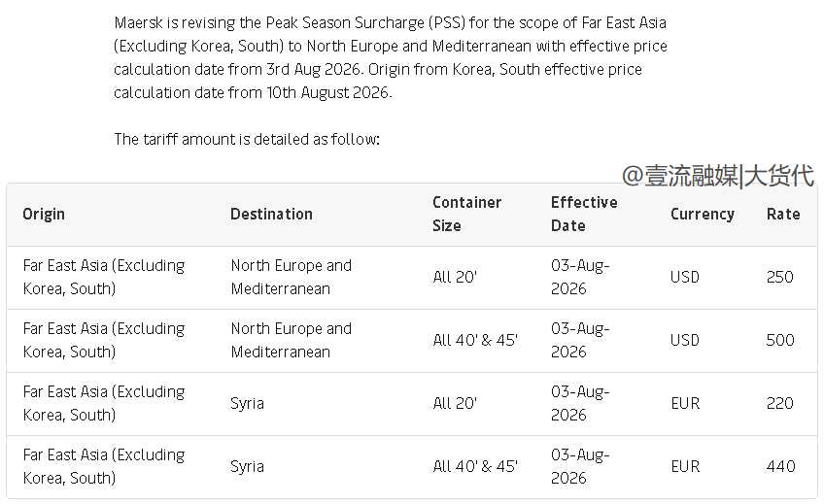Click All 20' cell in first row

pos(455,277)
